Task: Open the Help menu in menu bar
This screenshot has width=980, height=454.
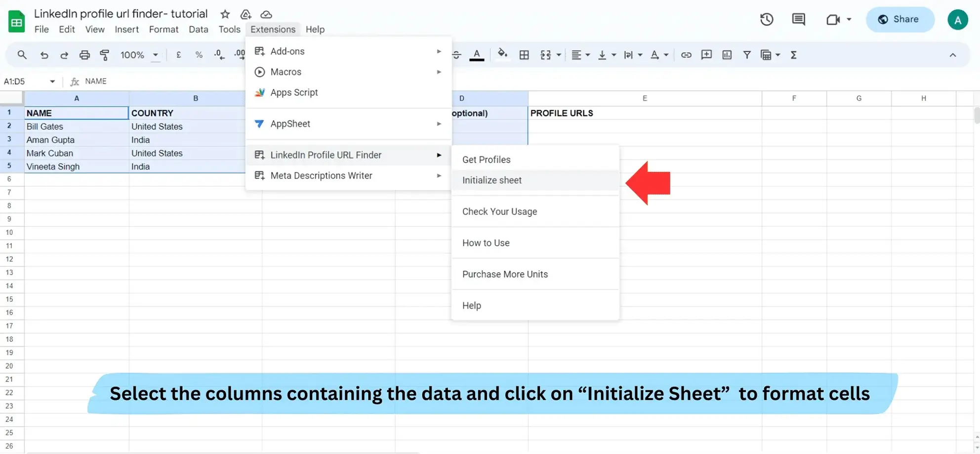Action: pos(315,29)
